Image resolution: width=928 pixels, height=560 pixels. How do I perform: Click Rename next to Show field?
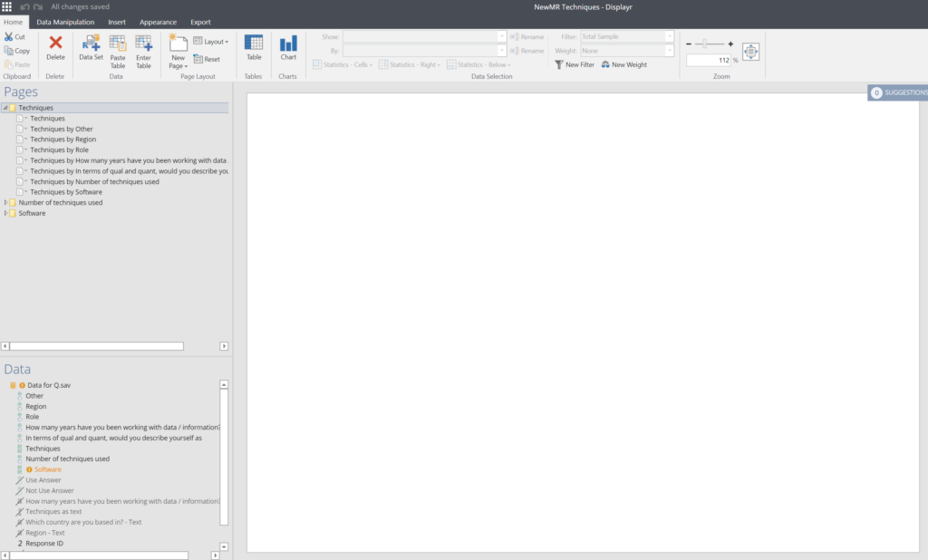pyautogui.click(x=527, y=37)
